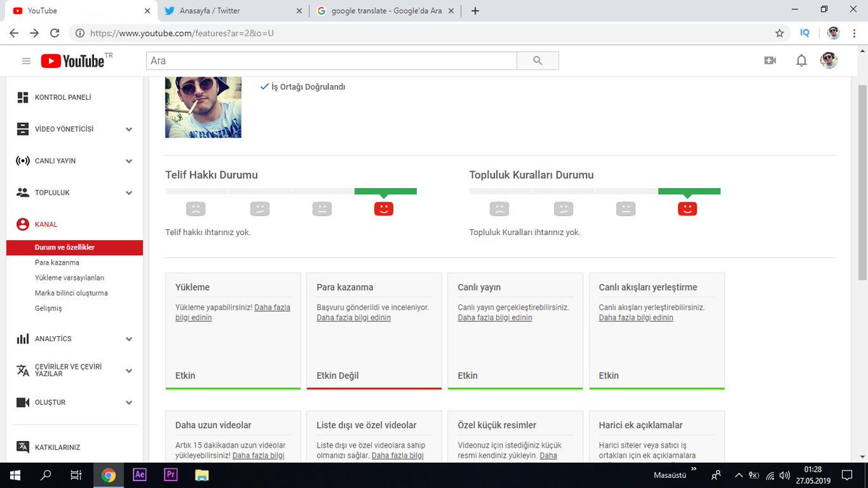Open the YouTube hamburger guide menu
The image size is (868, 488).
pos(26,61)
